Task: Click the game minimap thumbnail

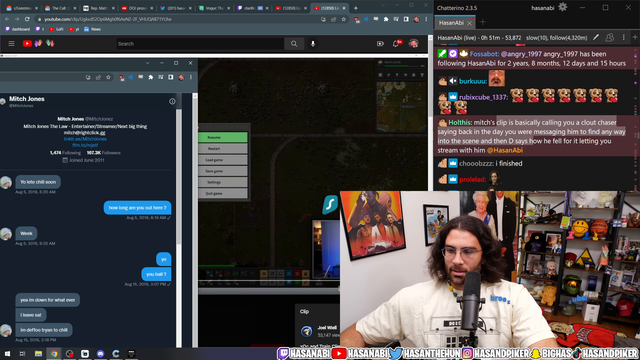Action: click(x=401, y=106)
